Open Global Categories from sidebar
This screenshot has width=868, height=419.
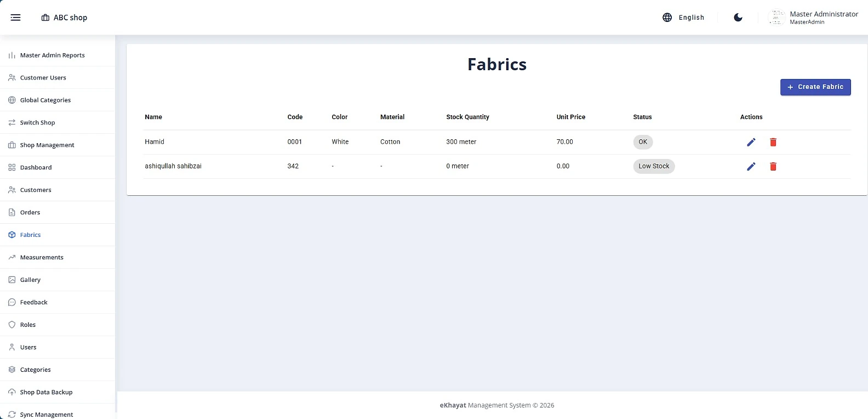pyautogui.click(x=58, y=100)
